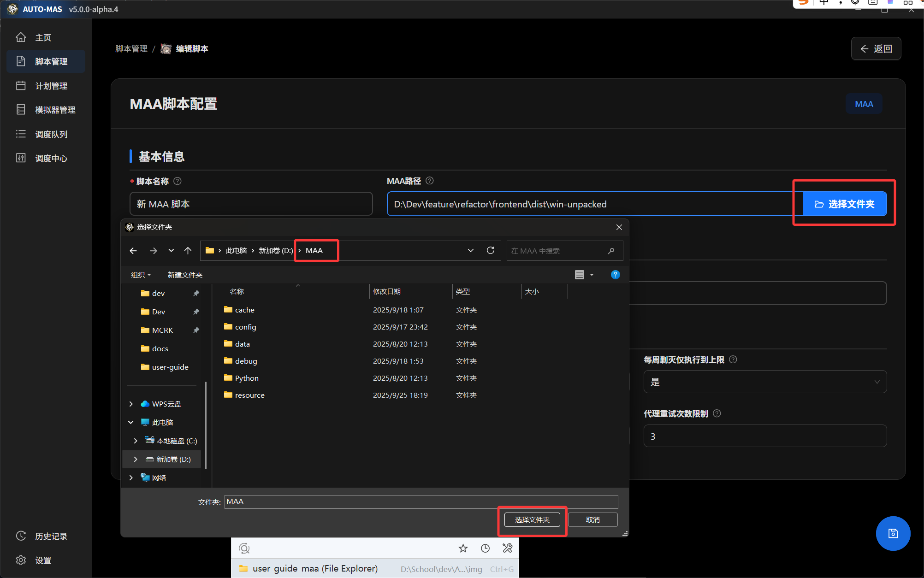Expand the WPS云盘 tree node
Screen dimensions: 924x578
(x=131, y=404)
